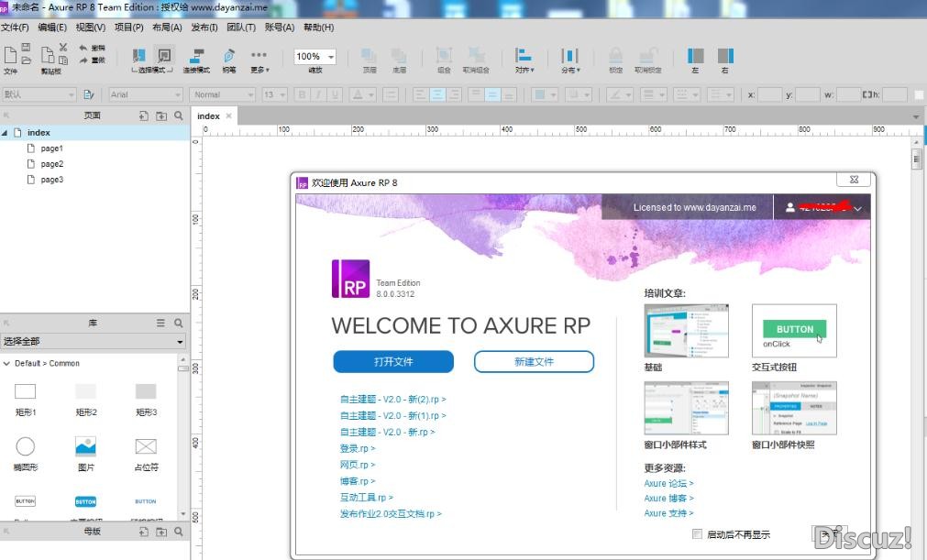Image resolution: width=927 pixels, height=560 pixels.
Task: Click the redo arrow
Action: (83, 60)
